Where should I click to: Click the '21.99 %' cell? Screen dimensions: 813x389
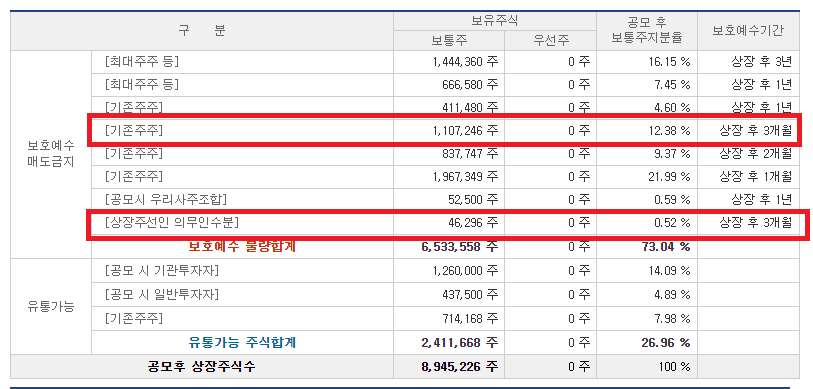[669, 177]
